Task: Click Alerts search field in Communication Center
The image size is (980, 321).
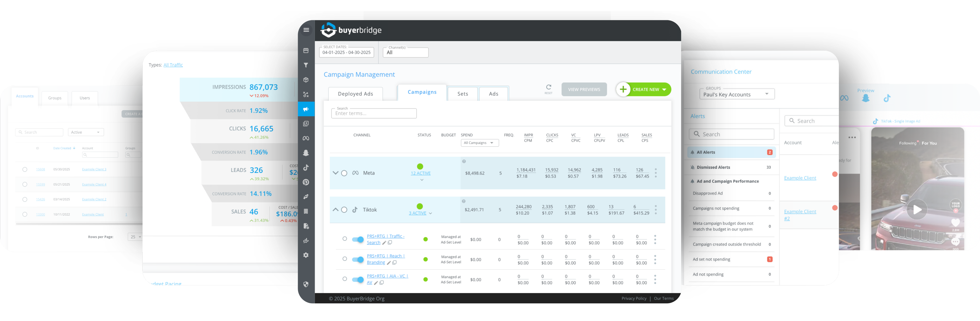Action: click(731, 134)
